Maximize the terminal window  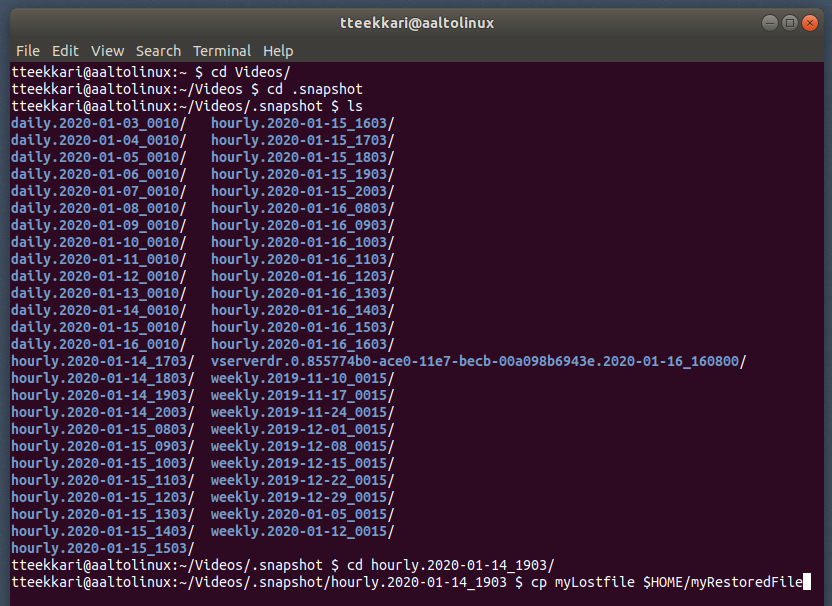coord(791,22)
